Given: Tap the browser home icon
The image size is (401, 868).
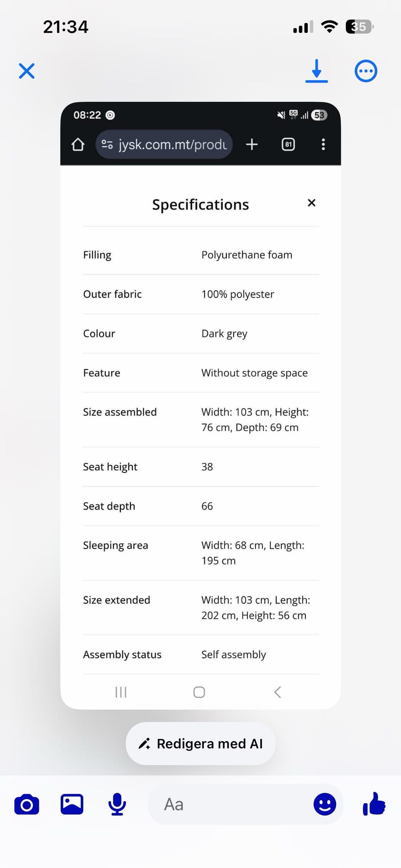Looking at the screenshot, I should point(78,145).
